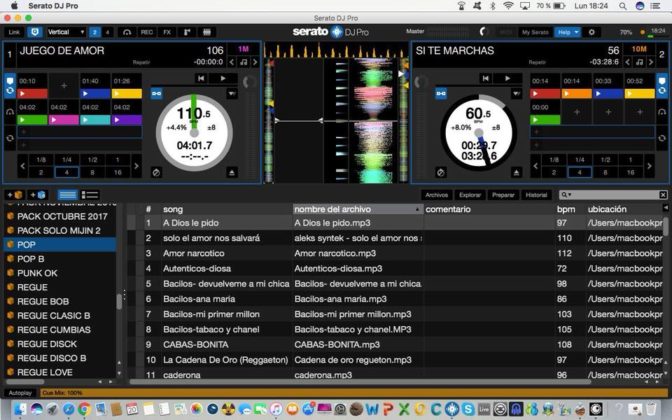Trigger orange cue point on deck 2

pos(576,93)
